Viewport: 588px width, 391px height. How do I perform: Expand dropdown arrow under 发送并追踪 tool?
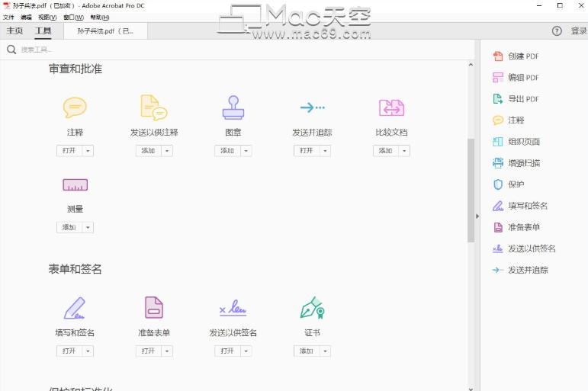[325, 151]
